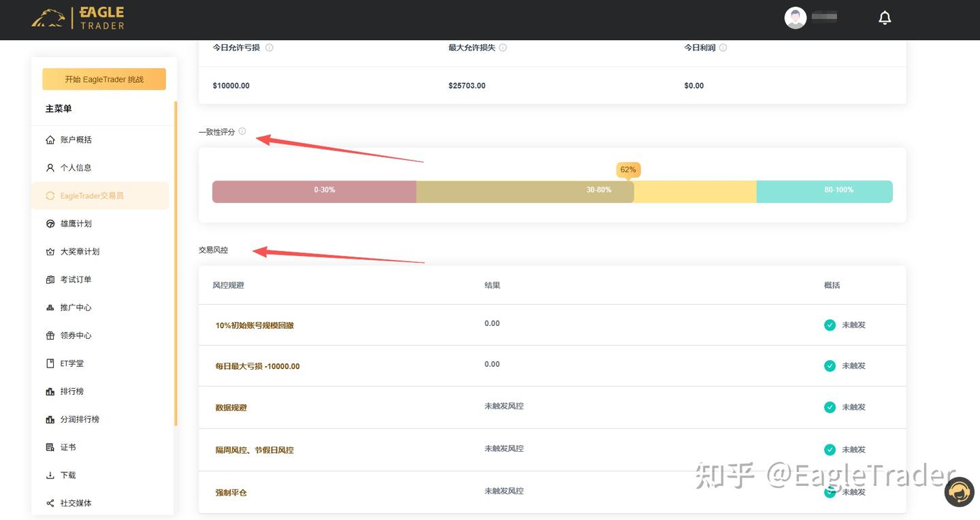Select the 排行榜 chart icon
Viewport: 980px width, 520px height.
coord(51,391)
